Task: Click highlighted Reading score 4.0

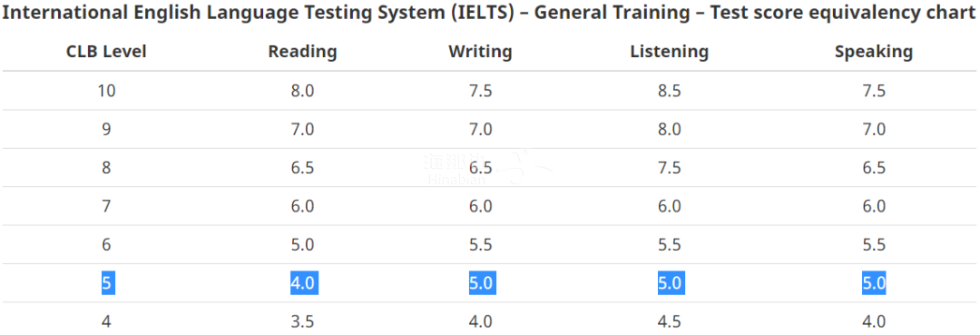Action: pyautogui.click(x=304, y=283)
